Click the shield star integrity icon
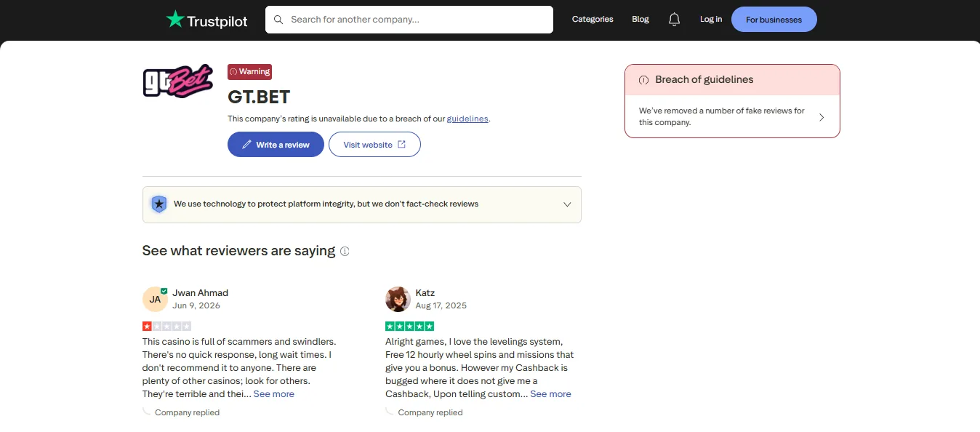This screenshot has height=432, width=980. [158, 204]
